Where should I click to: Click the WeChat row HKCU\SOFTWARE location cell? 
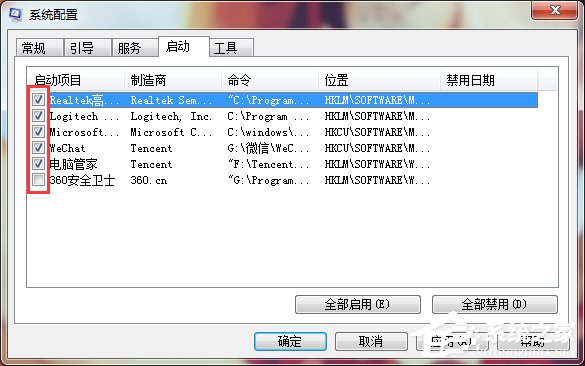[x=377, y=148]
